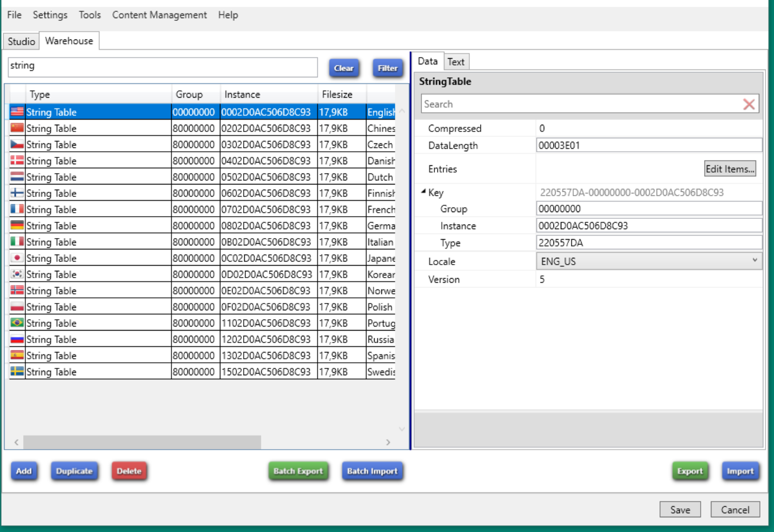Click the German flag icon

(x=17, y=226)
